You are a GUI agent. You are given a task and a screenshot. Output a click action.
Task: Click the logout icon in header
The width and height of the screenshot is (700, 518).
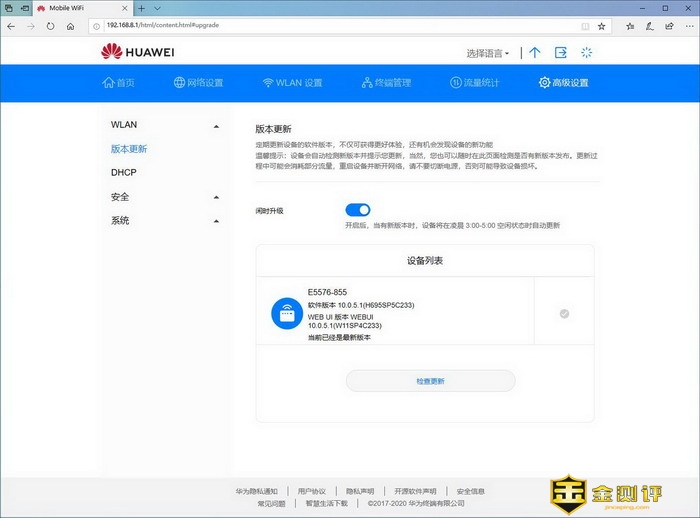561,52
